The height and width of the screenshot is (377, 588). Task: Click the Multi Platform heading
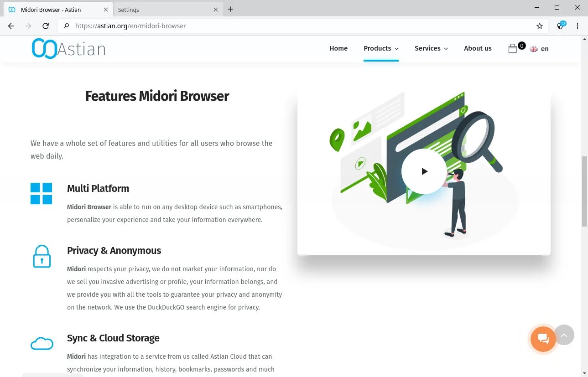pos(98,188)
